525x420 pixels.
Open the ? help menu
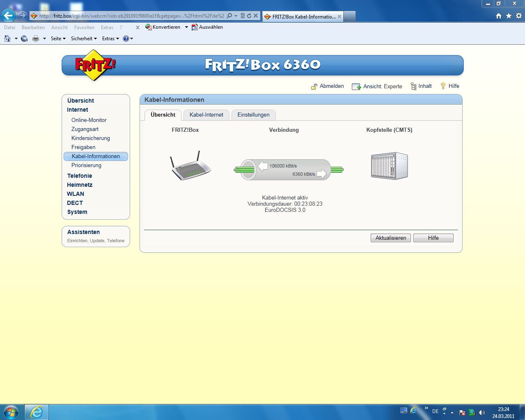pyautogui.click(x=121, y=28)
